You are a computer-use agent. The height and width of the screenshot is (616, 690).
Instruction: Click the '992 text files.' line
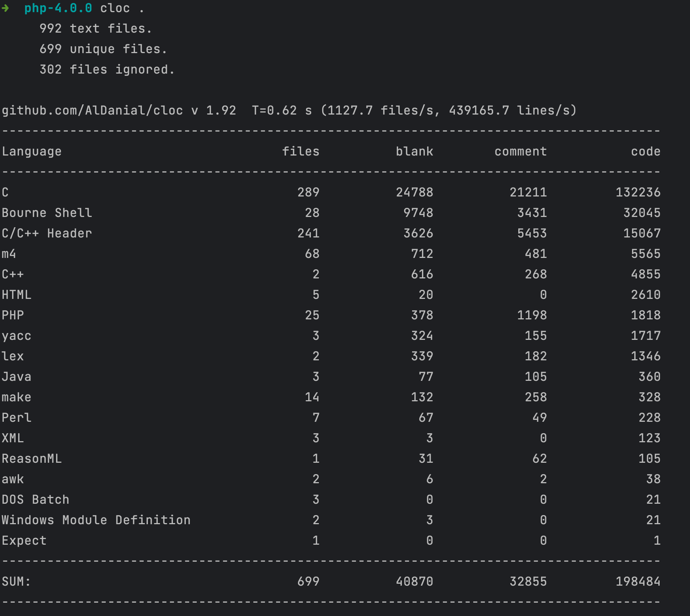tap(96, 28)
